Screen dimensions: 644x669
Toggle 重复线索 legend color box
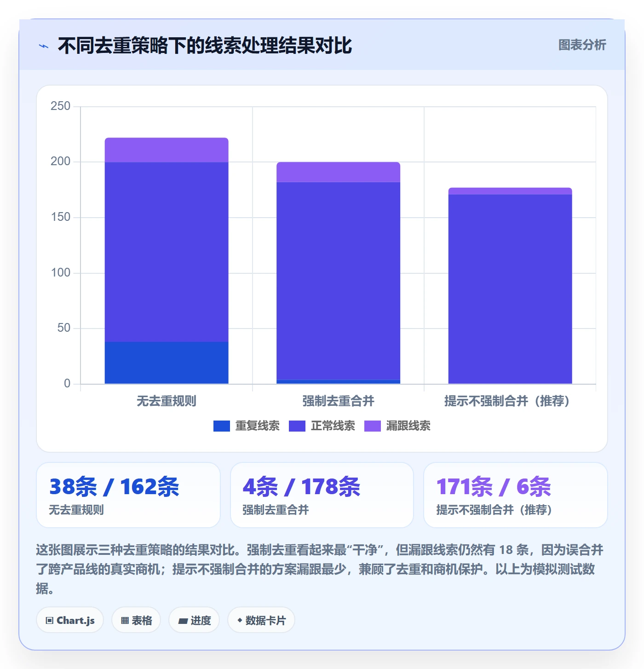pyautogui.click(x=222, y=426)
